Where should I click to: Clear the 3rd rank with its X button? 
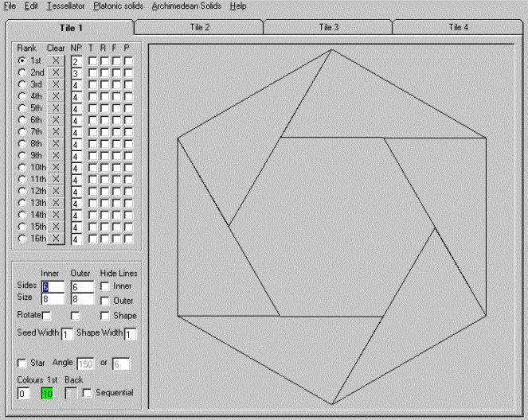(x=55, y=84)
